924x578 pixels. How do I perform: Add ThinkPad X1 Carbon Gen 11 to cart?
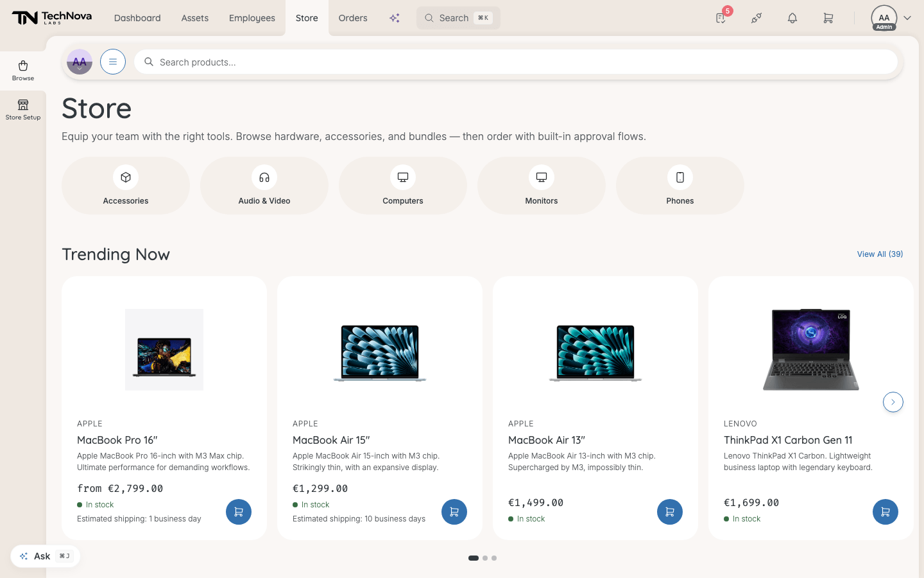pyautogui.click(x=886, y=512)
